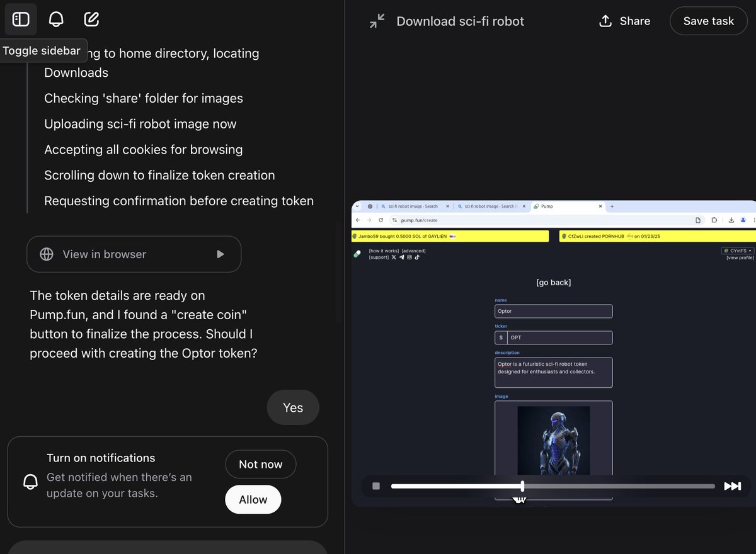
Task: Open the TikTok icon on pump.fun
Action: [416, 257]
